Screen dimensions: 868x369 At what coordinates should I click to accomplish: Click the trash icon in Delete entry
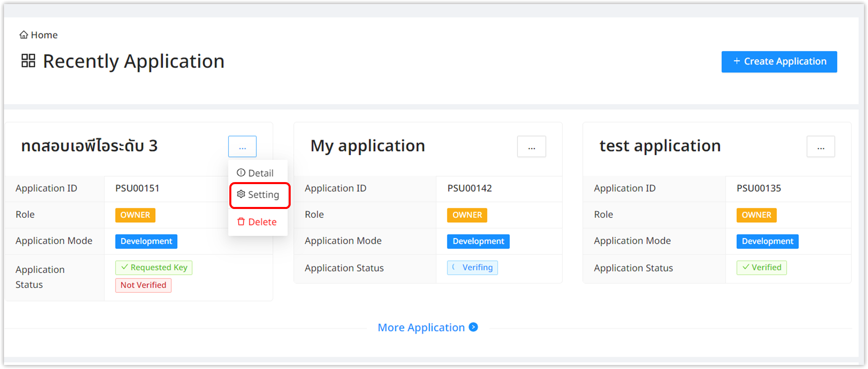pos(241,222)
